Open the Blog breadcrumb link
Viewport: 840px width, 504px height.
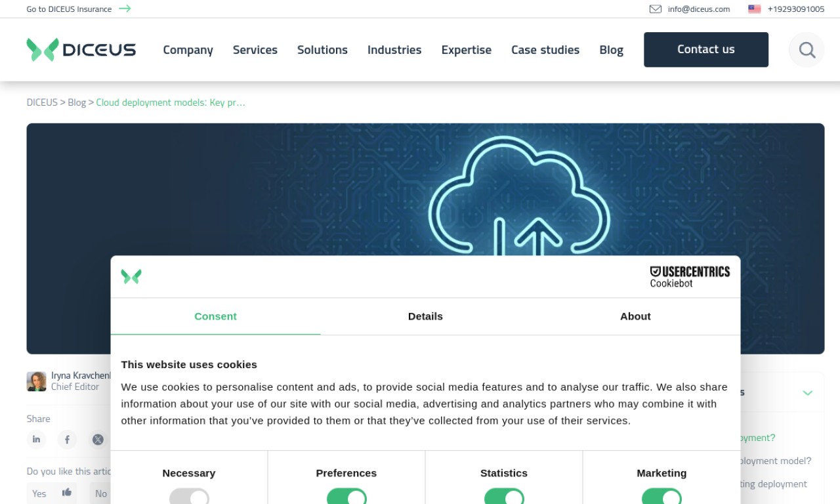pyautogui.click(x=77, y=102)
